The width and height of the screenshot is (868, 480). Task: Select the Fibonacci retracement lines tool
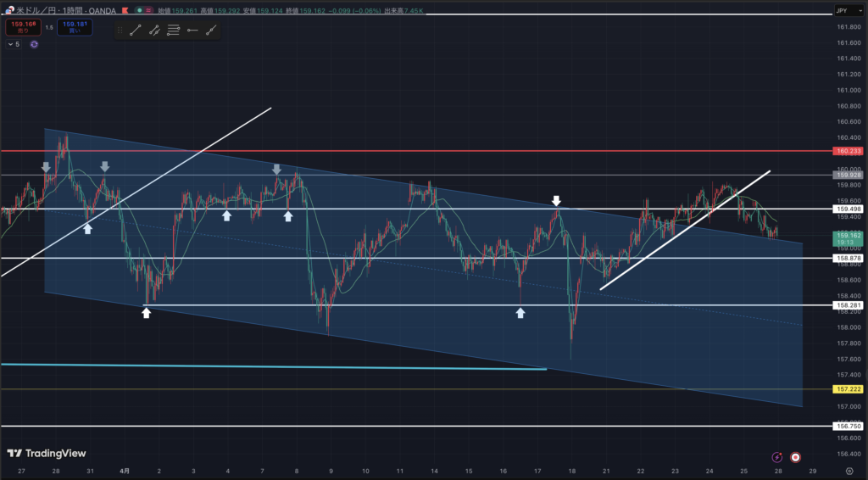coord(173,30)
